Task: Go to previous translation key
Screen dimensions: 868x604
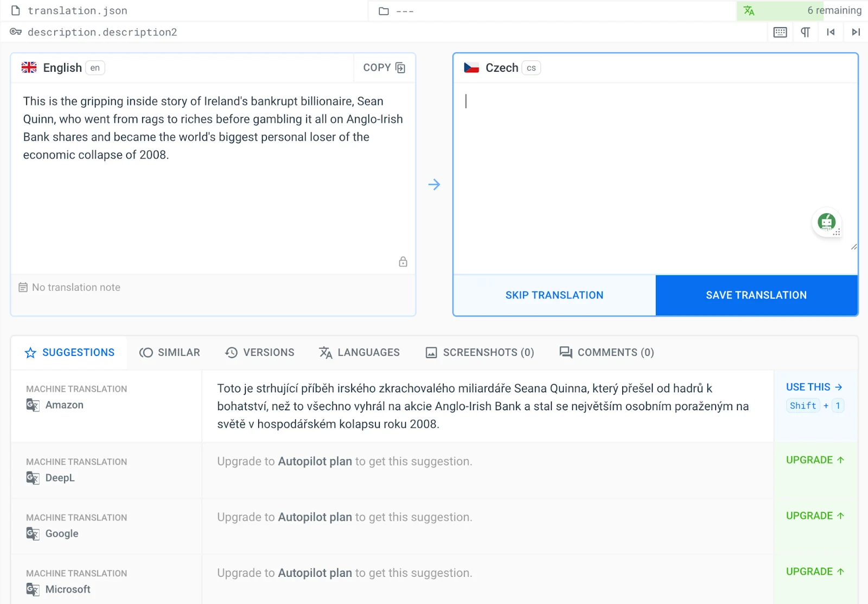Action: tap(831, 32)
